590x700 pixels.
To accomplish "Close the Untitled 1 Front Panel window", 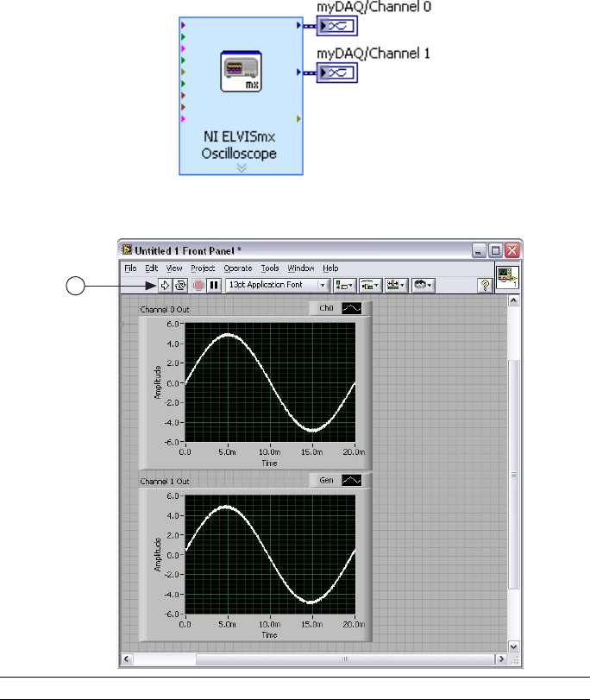I will point(512,250).
